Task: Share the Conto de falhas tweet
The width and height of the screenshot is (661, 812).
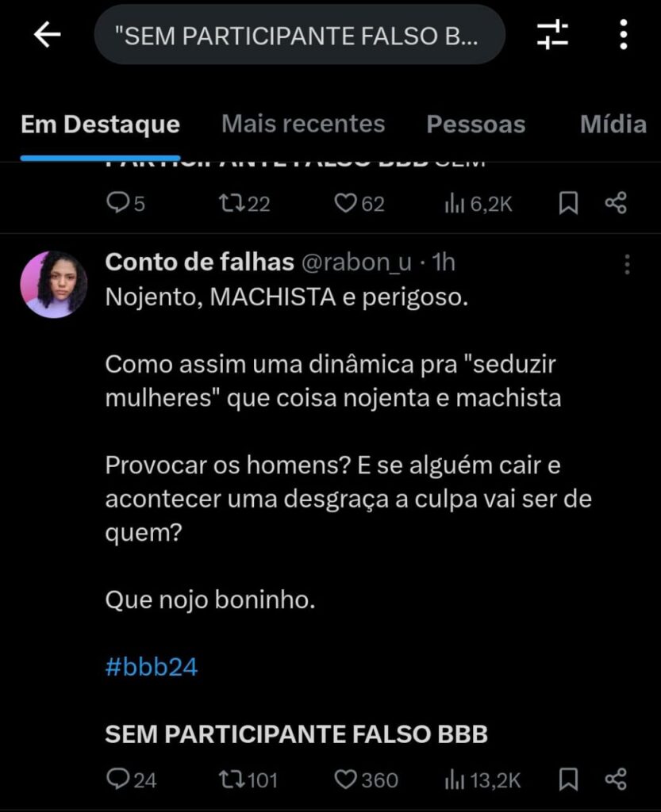Action: 617,779
